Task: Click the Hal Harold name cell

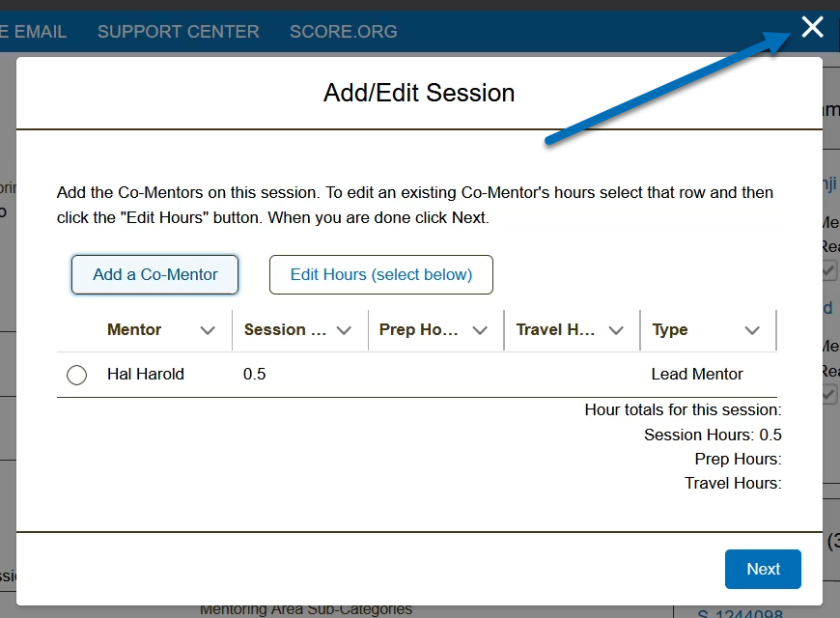Action: 146,374
